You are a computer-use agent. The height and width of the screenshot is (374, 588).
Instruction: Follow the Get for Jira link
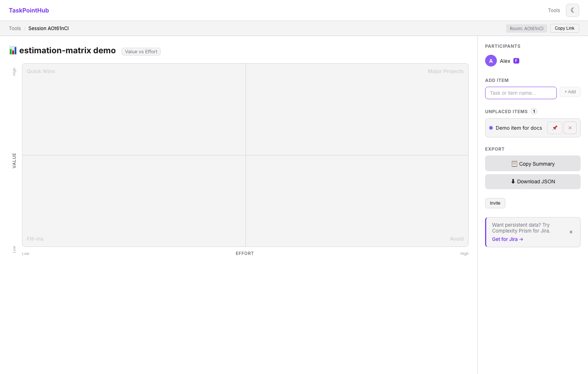(x=508, y=239)
